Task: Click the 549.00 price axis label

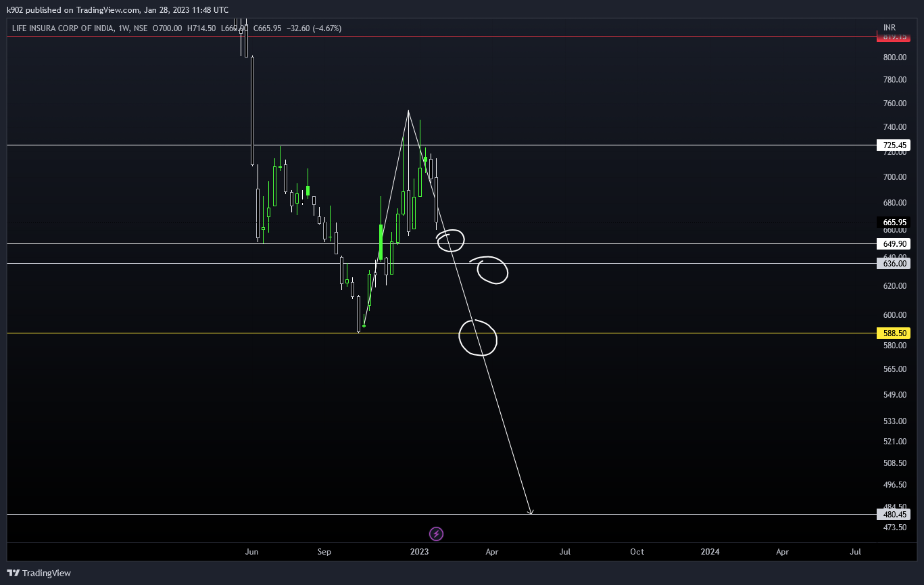Action: pyautogui.click(x=894, y=395)
